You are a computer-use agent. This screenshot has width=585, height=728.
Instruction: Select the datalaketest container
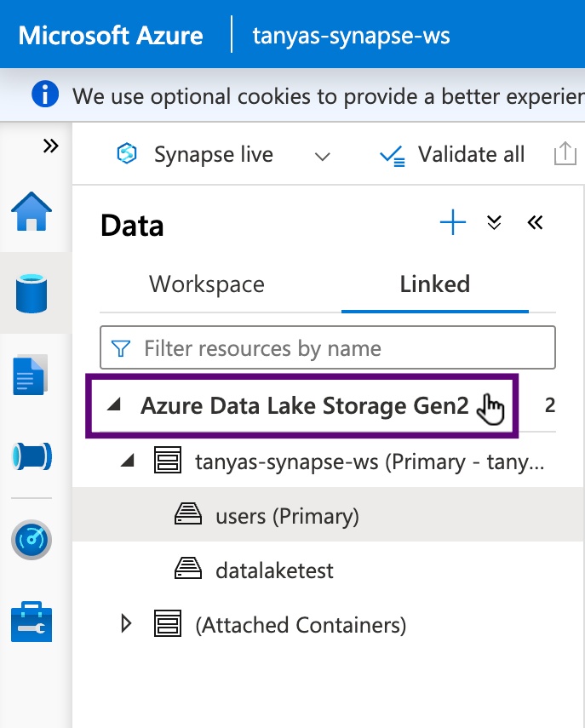click(x=274, y=570)
